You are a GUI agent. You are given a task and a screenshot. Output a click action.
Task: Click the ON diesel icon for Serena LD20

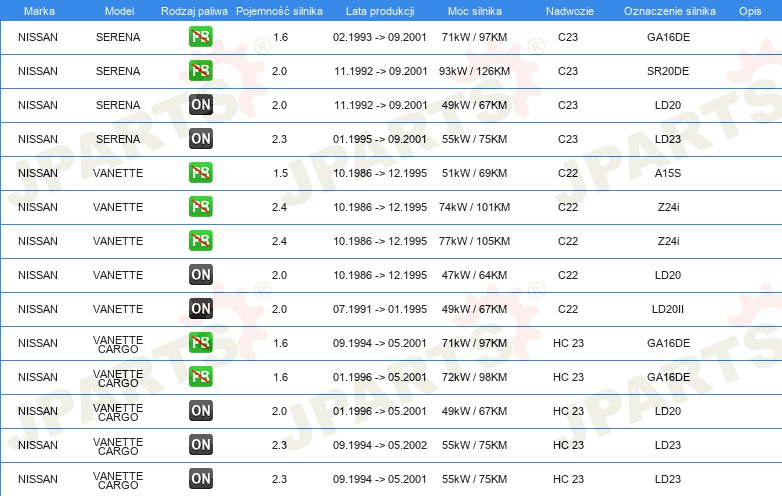200,105
